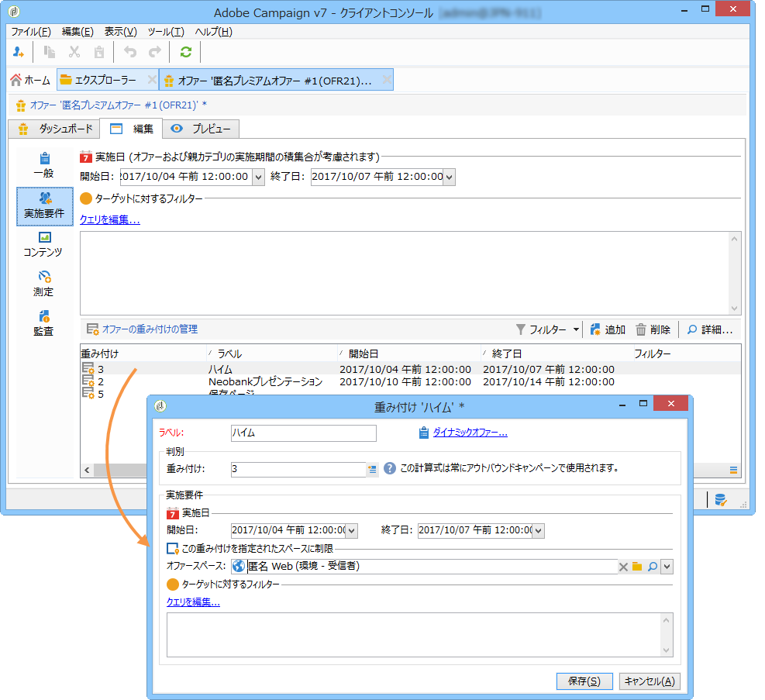
Task: Open the ヘルプ(H) menu
Action: point(214,32)
